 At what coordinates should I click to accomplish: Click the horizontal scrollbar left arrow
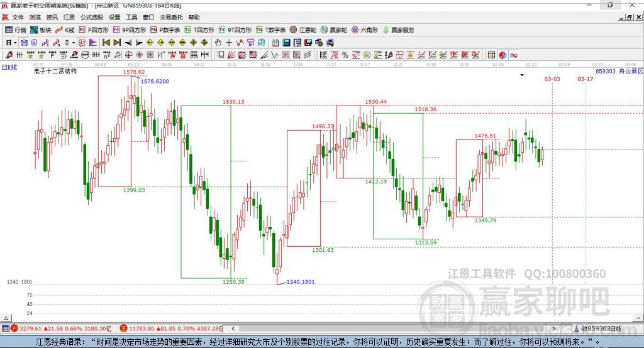233,329
